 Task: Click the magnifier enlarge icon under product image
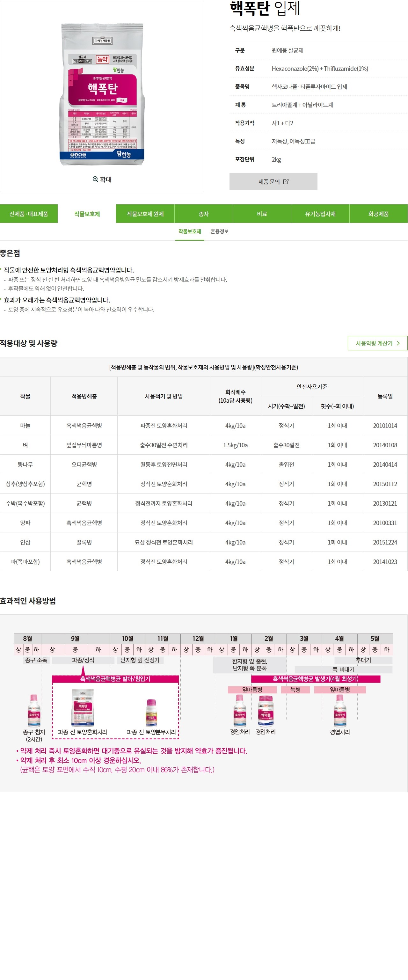tap(95, 179)
